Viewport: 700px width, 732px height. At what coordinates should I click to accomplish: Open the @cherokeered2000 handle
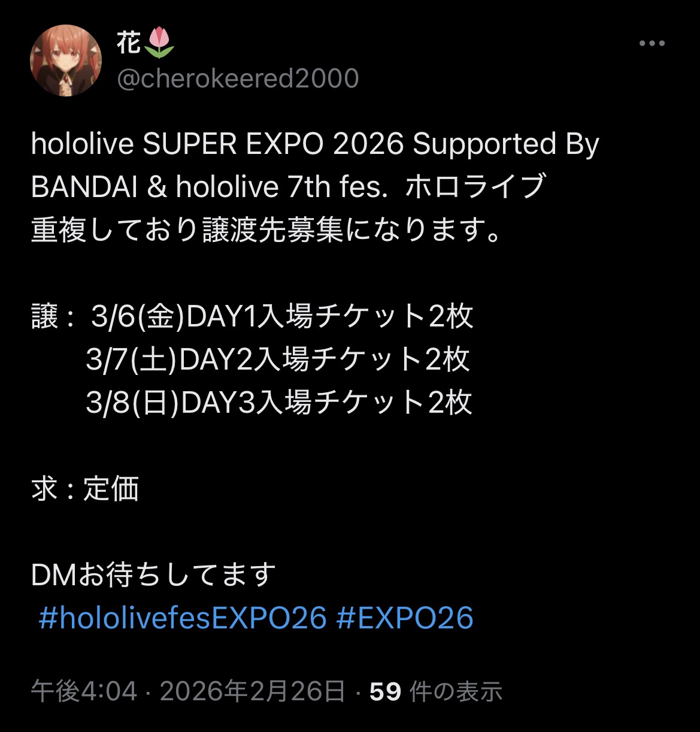tap(238, 79)
